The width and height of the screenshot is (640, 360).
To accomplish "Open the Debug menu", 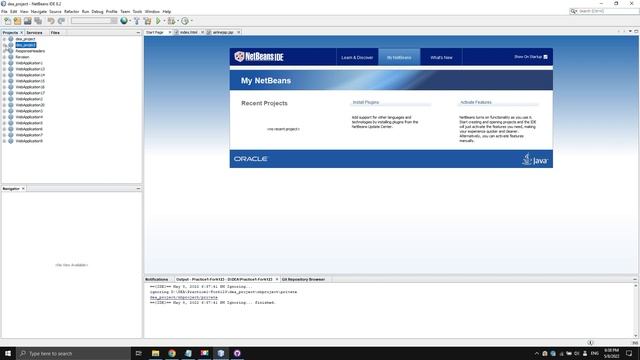I will (x=97, y=11).
